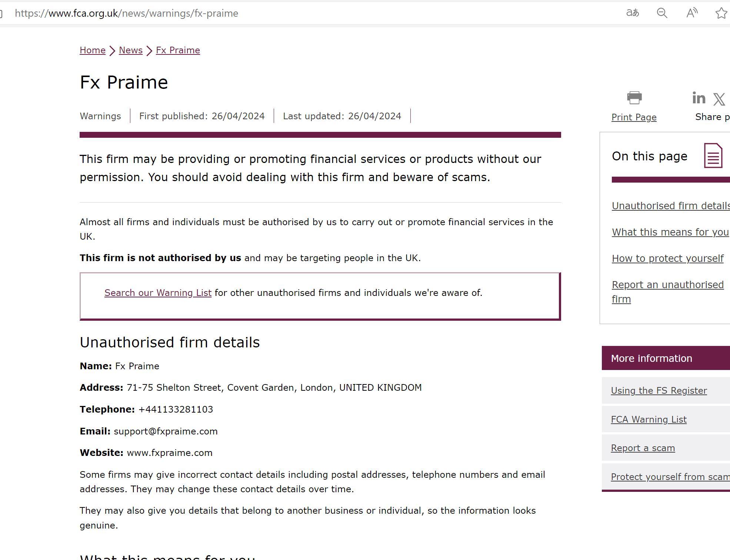Click the document icon beside On this page

pos(713,156)
